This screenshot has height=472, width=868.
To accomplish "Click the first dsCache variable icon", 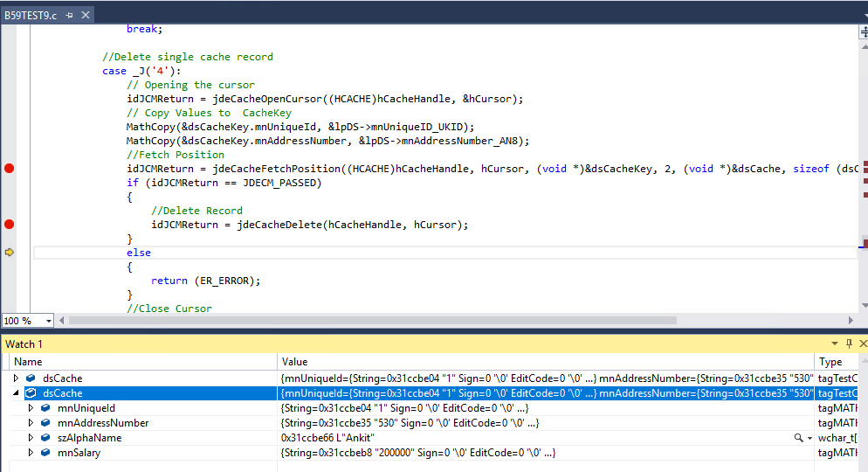I will pos(31,378).
